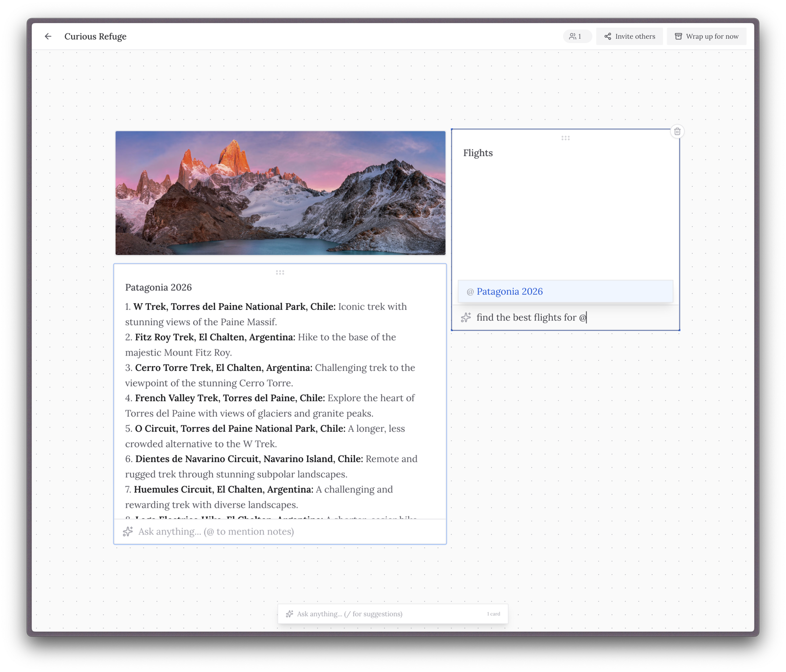Click the sparkle icon in Patagonia card prompt

click(128, 532)
